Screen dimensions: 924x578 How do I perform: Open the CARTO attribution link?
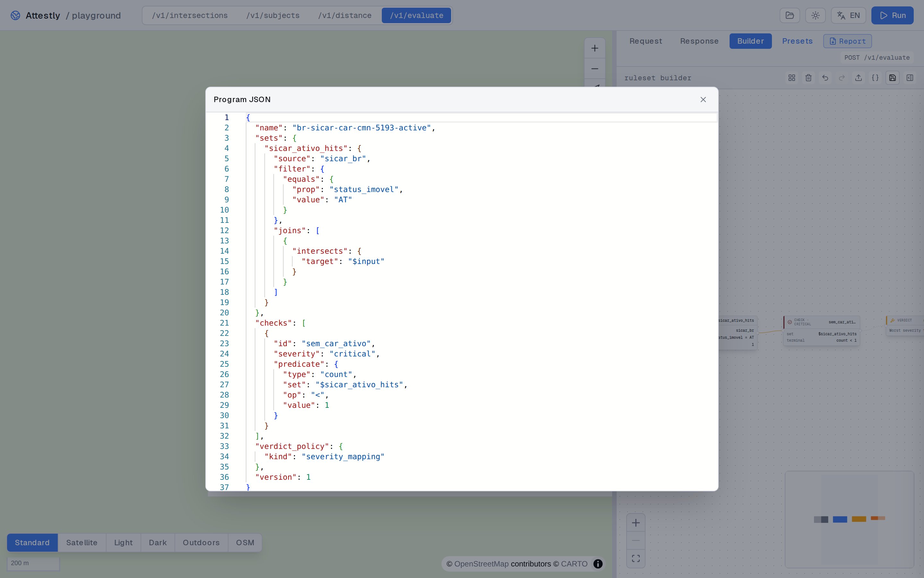click(574, 564)
